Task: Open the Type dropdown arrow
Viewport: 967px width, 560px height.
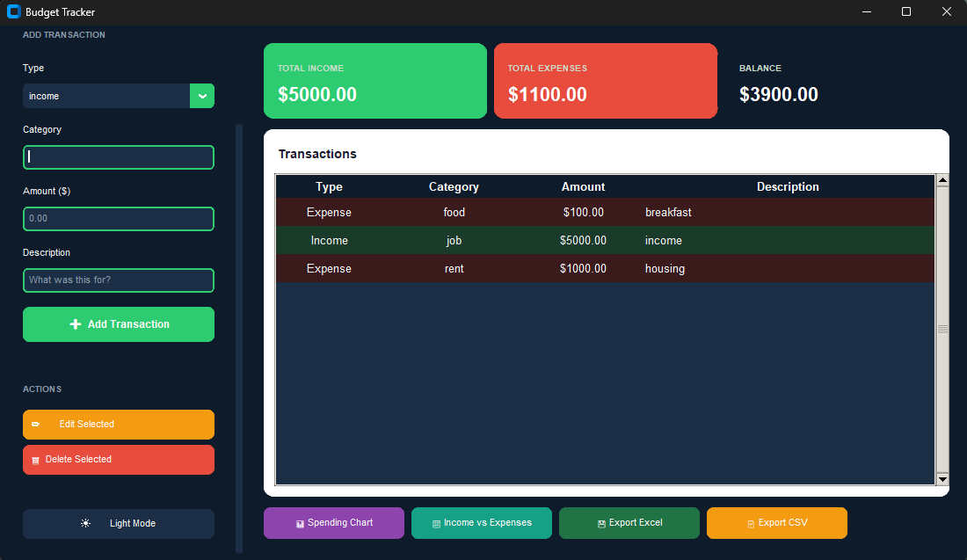Action: pos(202,96)
